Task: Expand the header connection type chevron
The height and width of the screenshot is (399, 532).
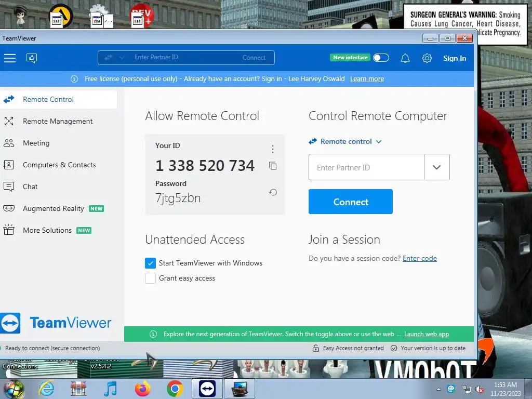Action: click(x=122, y=58)
